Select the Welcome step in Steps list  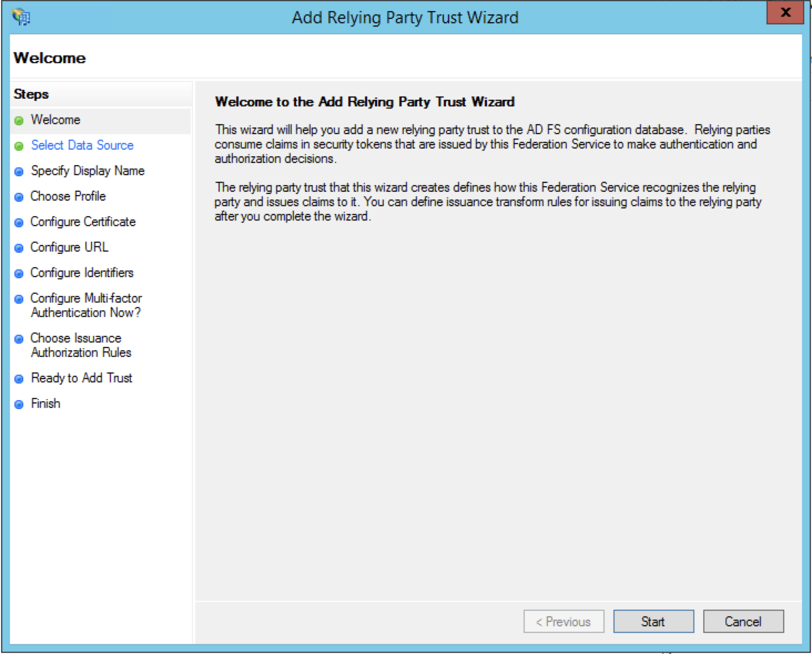55,120
